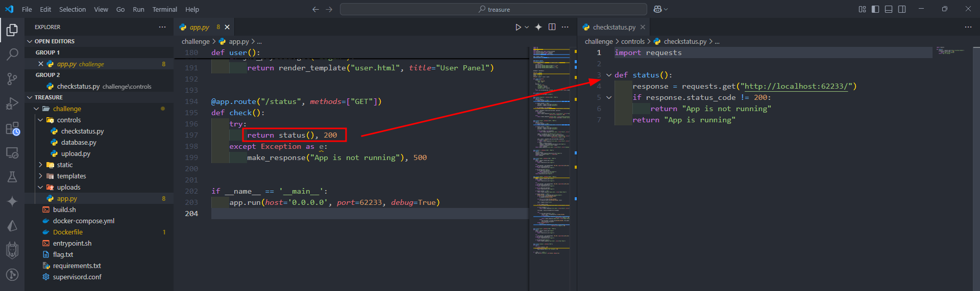Close app.py in Open Editors list
Screen dimensions: 980x291
(x=41, y=64)
